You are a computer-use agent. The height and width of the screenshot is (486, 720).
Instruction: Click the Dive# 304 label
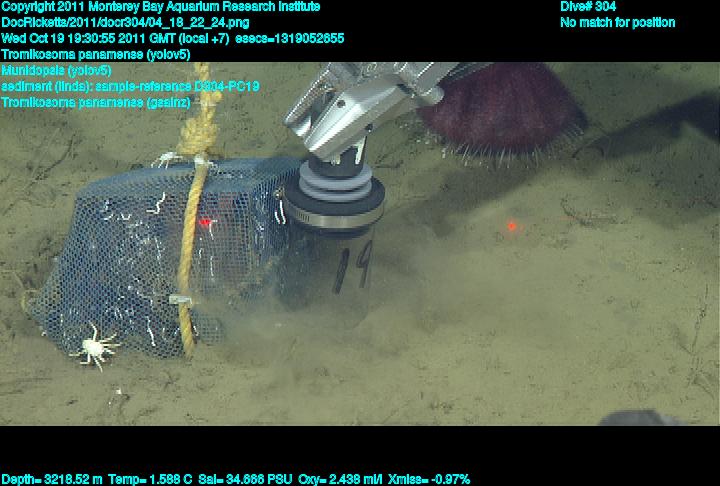pyautogui.click(x=588, y=7)
